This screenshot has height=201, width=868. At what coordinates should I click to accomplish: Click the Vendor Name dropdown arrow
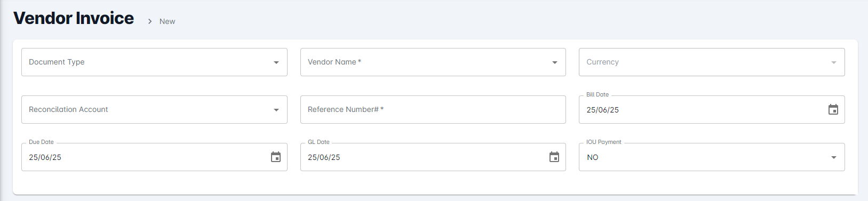tap(555, 62)
